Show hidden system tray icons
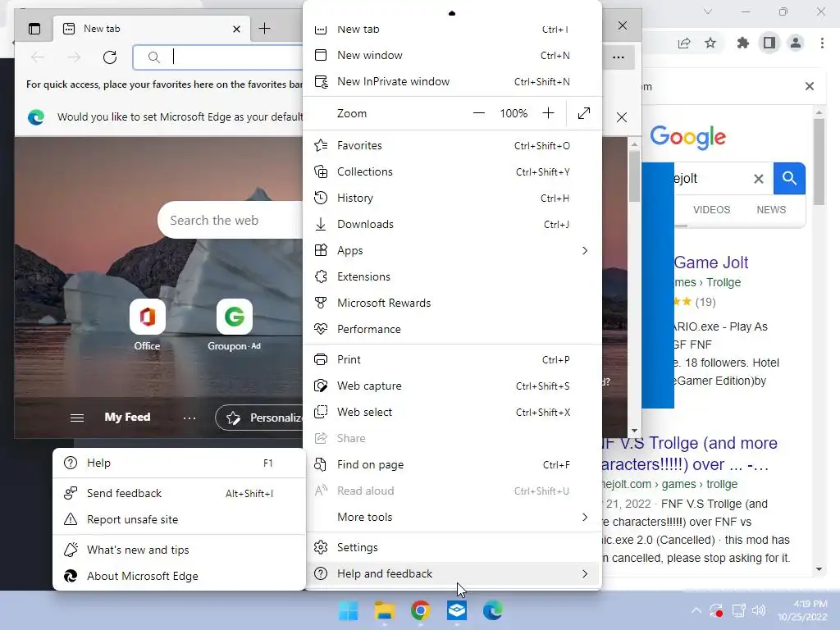The image size is (840, 630). tap(696, 610)
